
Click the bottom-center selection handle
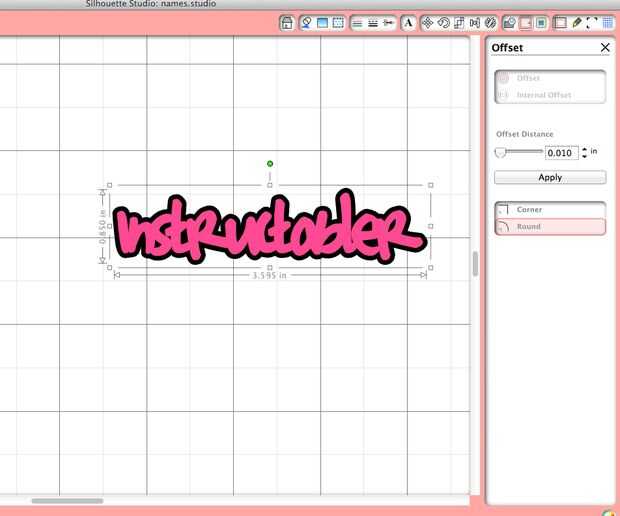(x=270, y=268)
